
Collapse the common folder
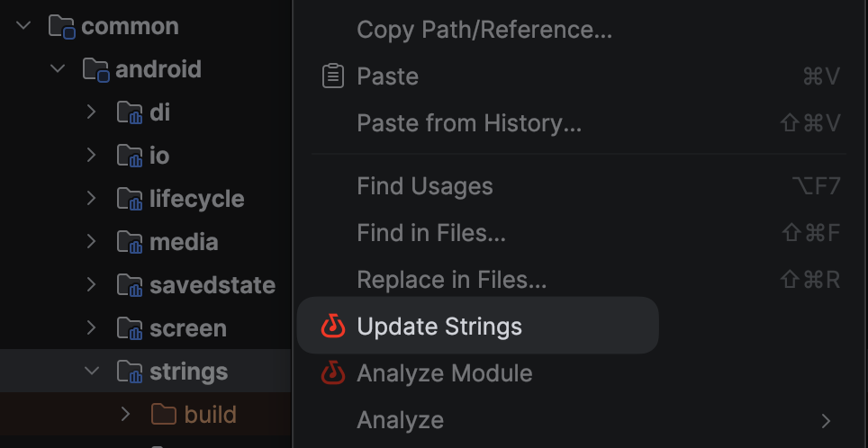tap(24, 26)
